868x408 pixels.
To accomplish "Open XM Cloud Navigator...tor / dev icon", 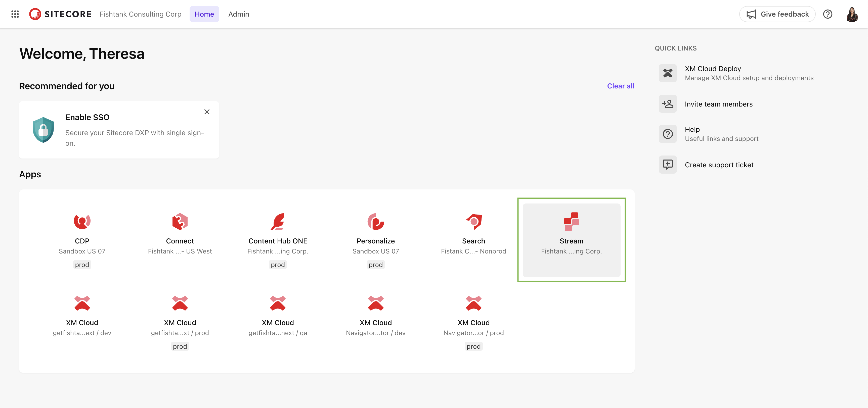I will 375,303.
